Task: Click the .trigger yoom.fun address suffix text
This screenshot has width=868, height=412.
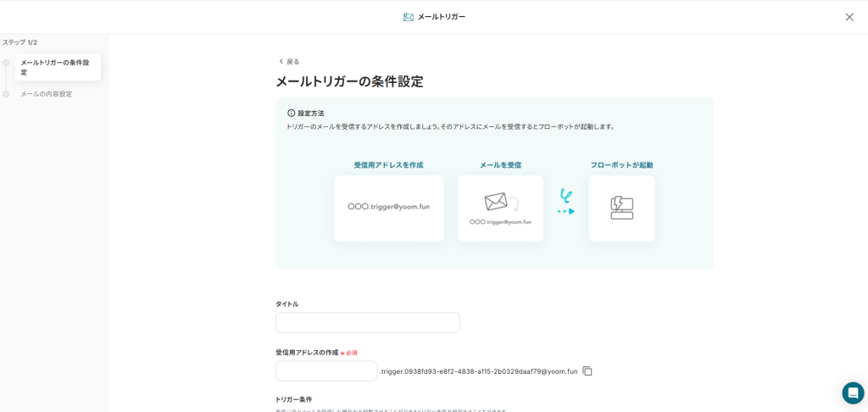Action: pyautogui.click(x=479, y=371)
